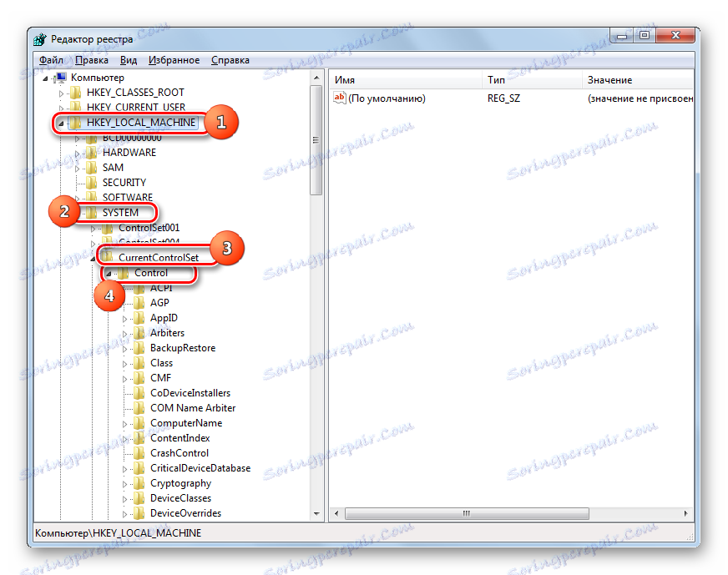This screenshot has width=728, height=575.
Task: Click the SOFTWARE key folder icon
Action: tap(90, 197)
